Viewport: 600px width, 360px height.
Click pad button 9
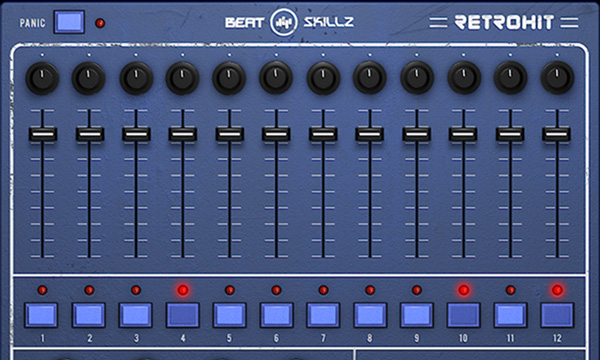click(417, 315)
